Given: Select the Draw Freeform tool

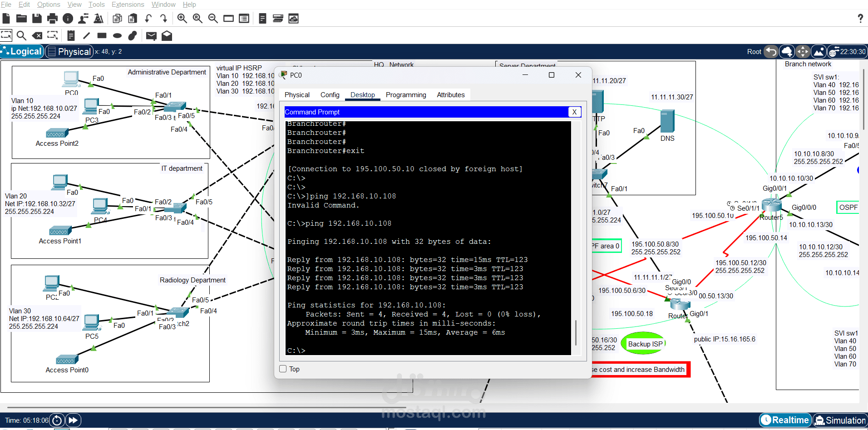Looking at the screenshot, I should pyautogui.click(x=133, y=35).
